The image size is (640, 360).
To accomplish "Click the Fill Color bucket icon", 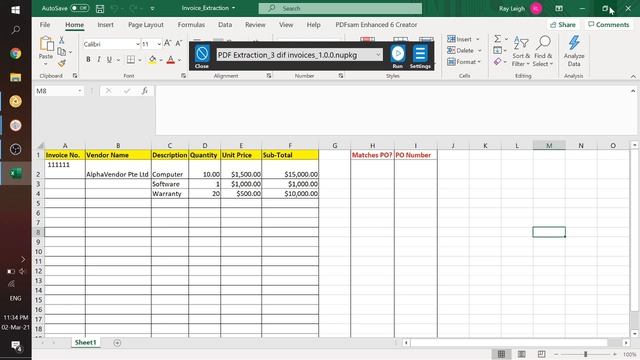I will tap(152, 60).
